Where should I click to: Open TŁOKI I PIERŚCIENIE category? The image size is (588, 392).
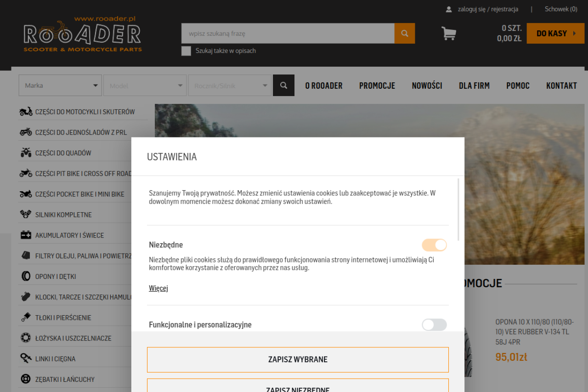tap(63, 318)
